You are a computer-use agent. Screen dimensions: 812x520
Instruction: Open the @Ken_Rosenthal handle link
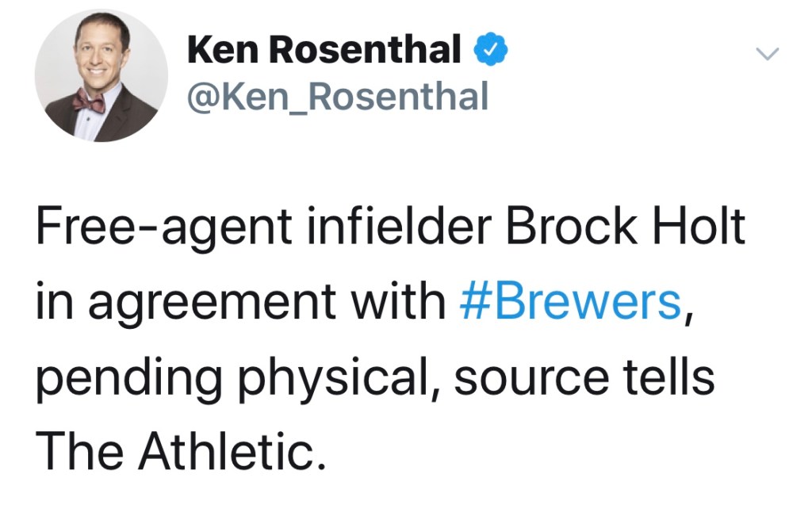337,97
